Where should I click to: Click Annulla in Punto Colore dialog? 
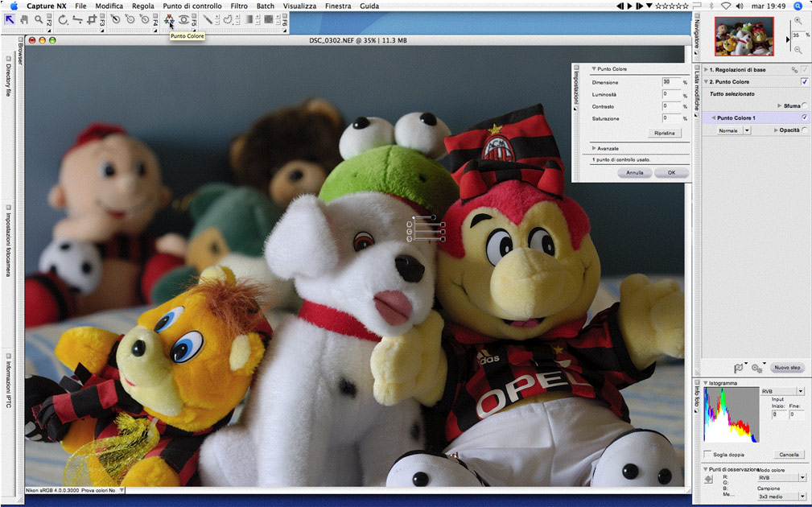click(635, 172)
